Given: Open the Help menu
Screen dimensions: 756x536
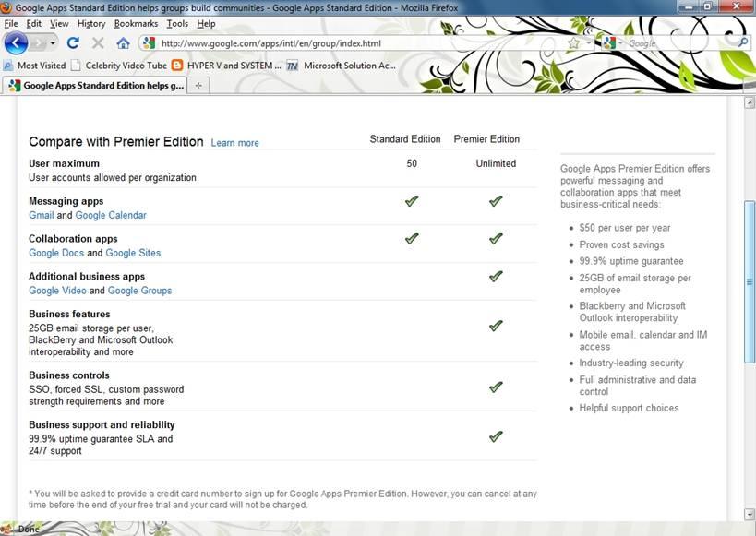Looking at the screenshot, I should [x=206, y=24].
